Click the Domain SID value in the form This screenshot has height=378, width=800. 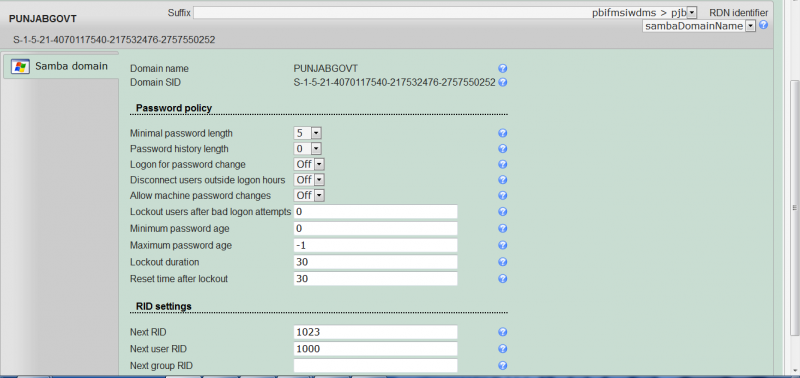pos(394,82)
